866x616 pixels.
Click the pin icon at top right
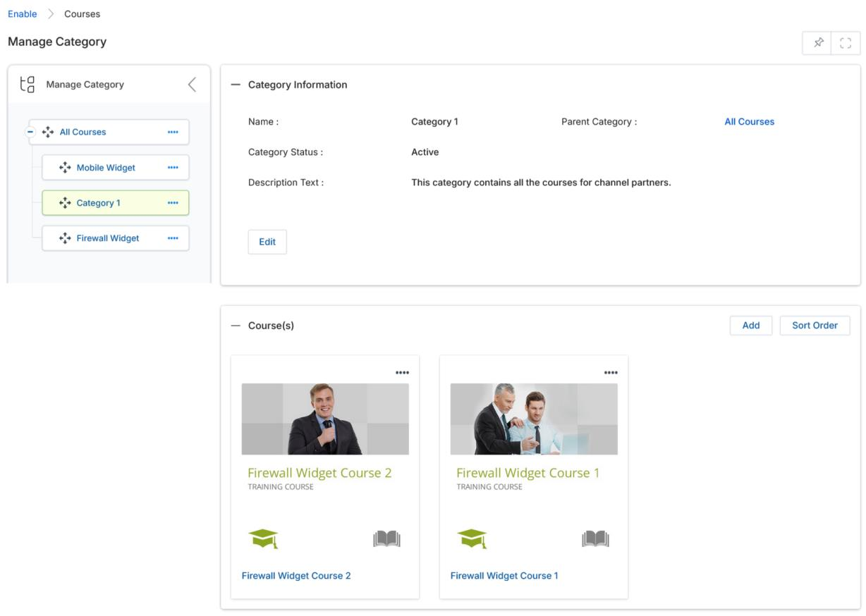[818, 43]
